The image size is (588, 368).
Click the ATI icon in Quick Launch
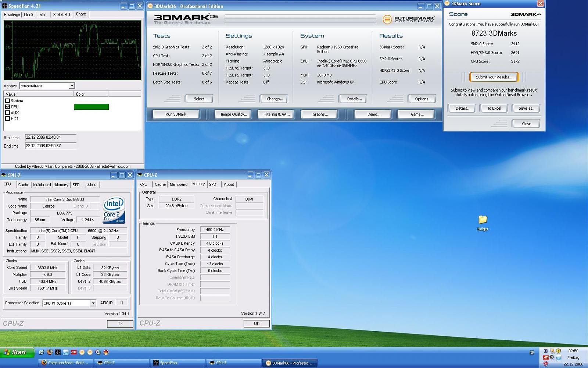click(x=73, y=352)
